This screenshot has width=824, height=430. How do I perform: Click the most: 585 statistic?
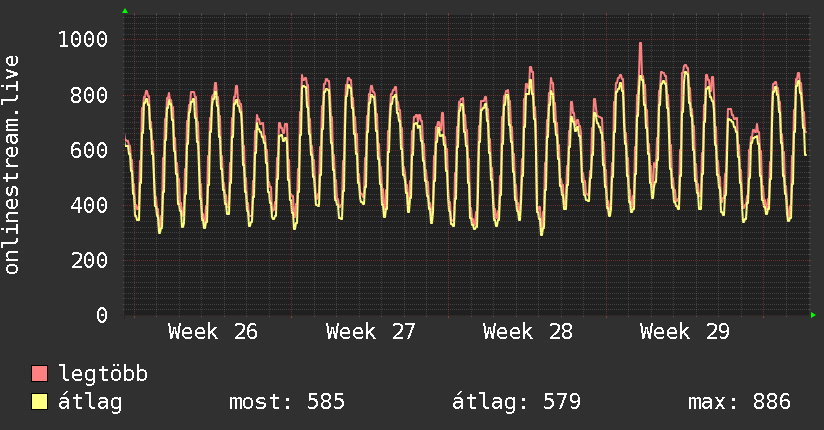[x=287, y=402]
